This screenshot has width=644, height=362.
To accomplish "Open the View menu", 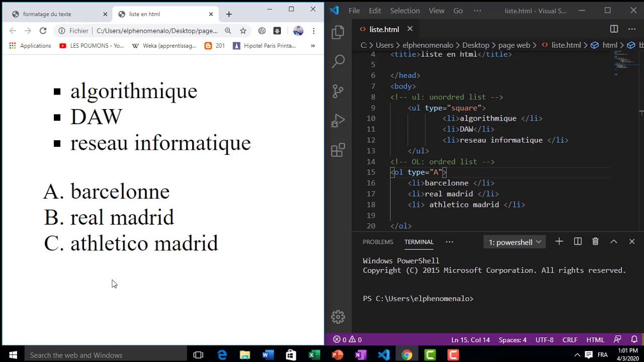I will 437,11.
